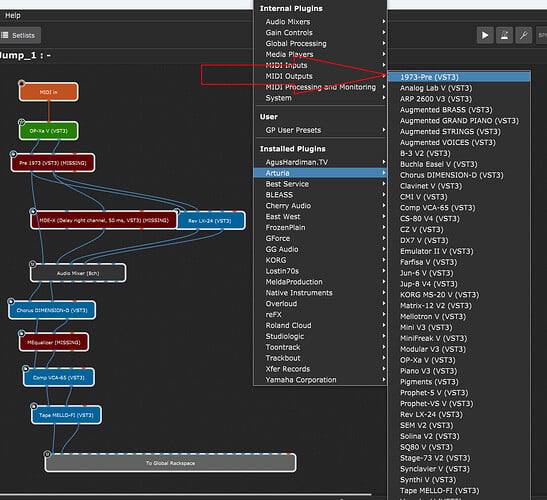Start playback with the play button

click(x=485, y=35)
